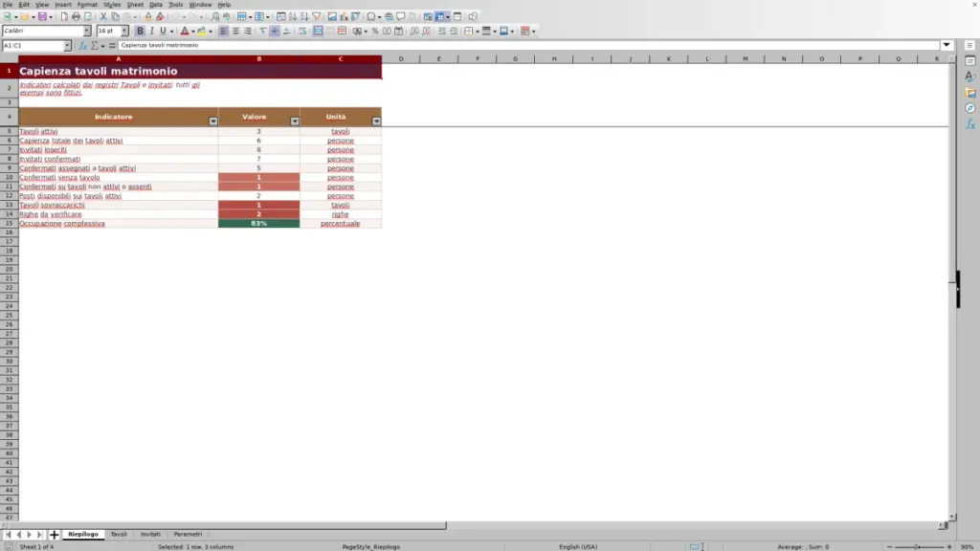
Task: Toggle the Freeze Rows and Columns button
Action: point(440,17)
